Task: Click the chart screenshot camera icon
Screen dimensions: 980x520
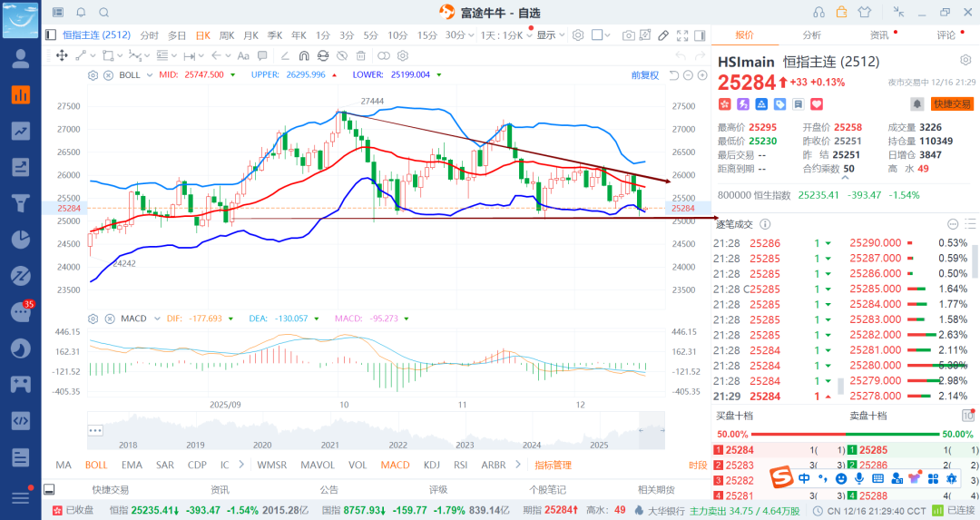Action: click(x=628, y=35)
